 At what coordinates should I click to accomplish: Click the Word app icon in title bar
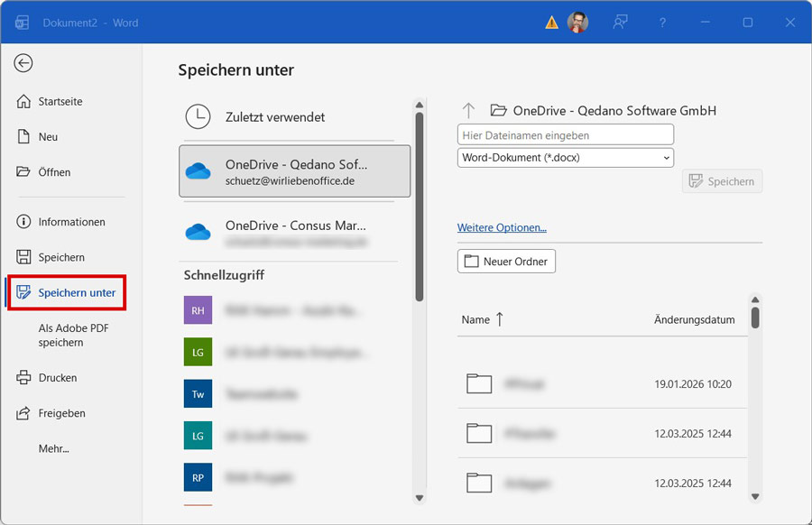click(22, 23)
